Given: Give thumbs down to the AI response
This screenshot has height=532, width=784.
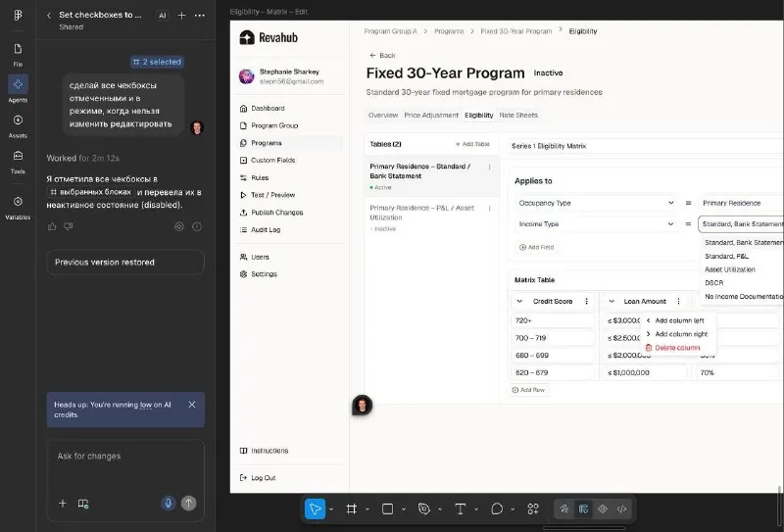Looking at the screenshot, I should 69,226.
